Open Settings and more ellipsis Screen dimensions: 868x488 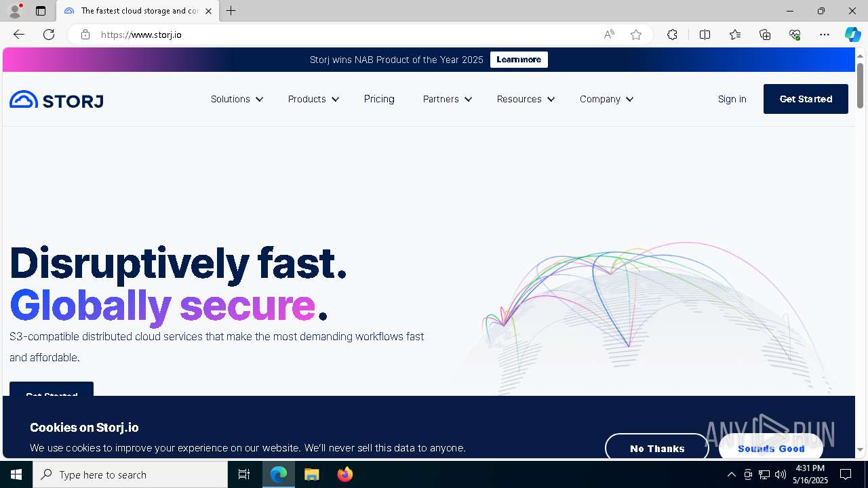click(825, 35)
